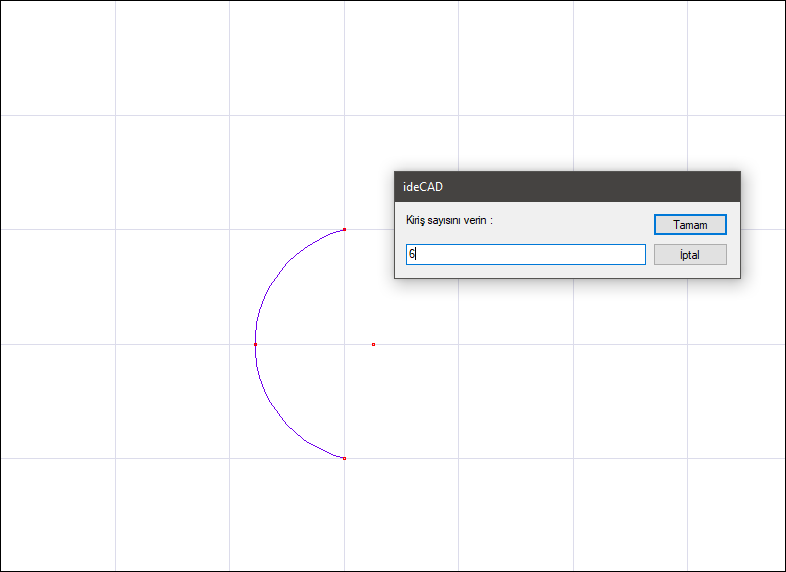The image size is (786, 572).
Task: Click the 'Kiriş sayısını verin' label
Action: (x=449, y=220)
